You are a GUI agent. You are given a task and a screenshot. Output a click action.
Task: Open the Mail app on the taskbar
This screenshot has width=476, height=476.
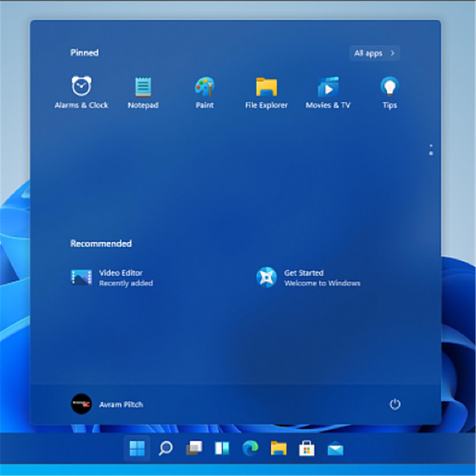pyautogui.click(x=335, y=449)
